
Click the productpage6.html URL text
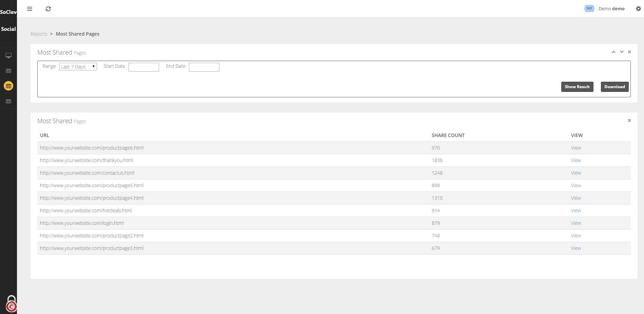[x=92, y=148]
